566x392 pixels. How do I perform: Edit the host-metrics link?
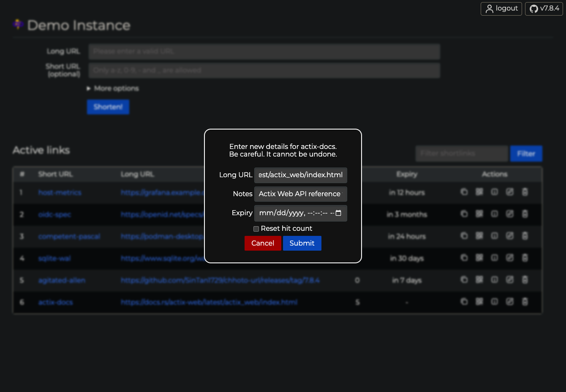click(510, 192)
